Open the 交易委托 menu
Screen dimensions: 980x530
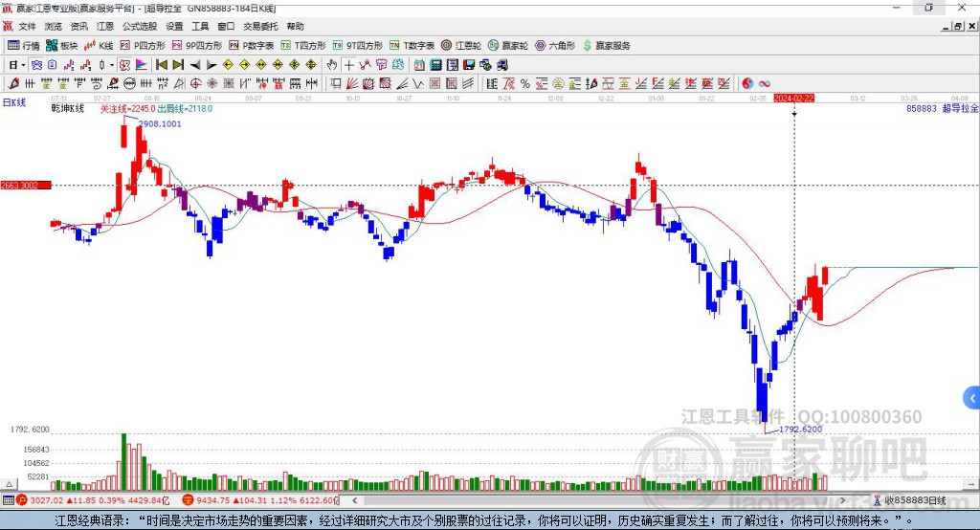[x=260, y=26]
